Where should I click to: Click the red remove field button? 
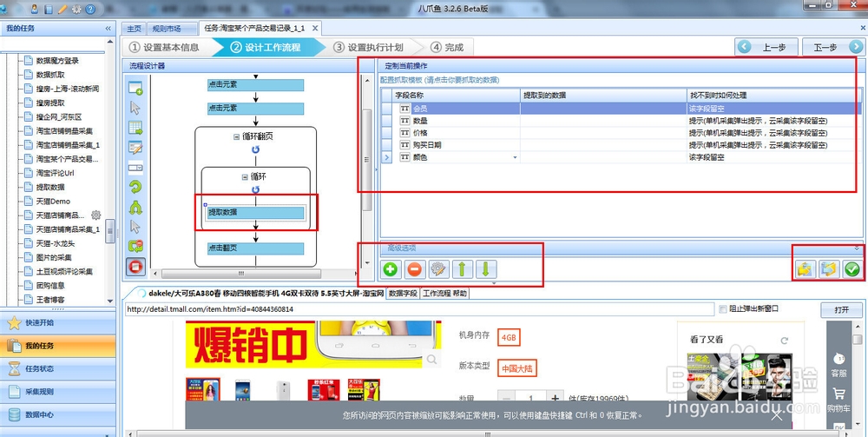414,269
